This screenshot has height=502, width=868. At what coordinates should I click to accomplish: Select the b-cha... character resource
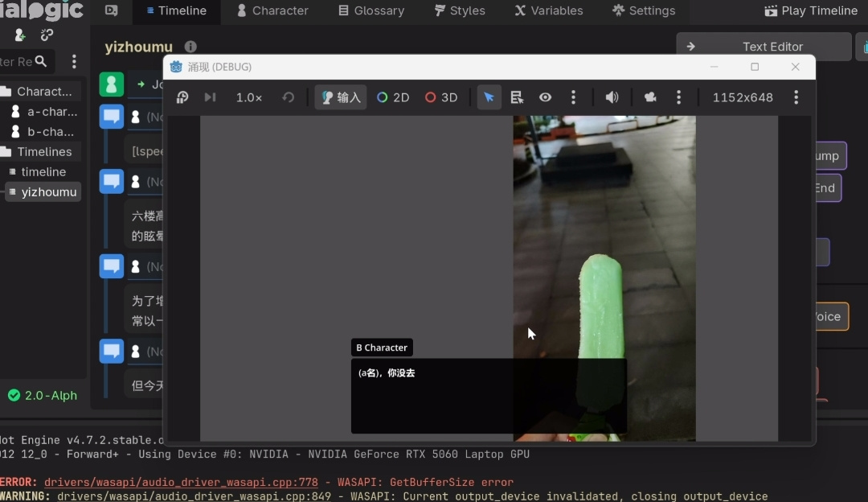[x=44, y=131]
